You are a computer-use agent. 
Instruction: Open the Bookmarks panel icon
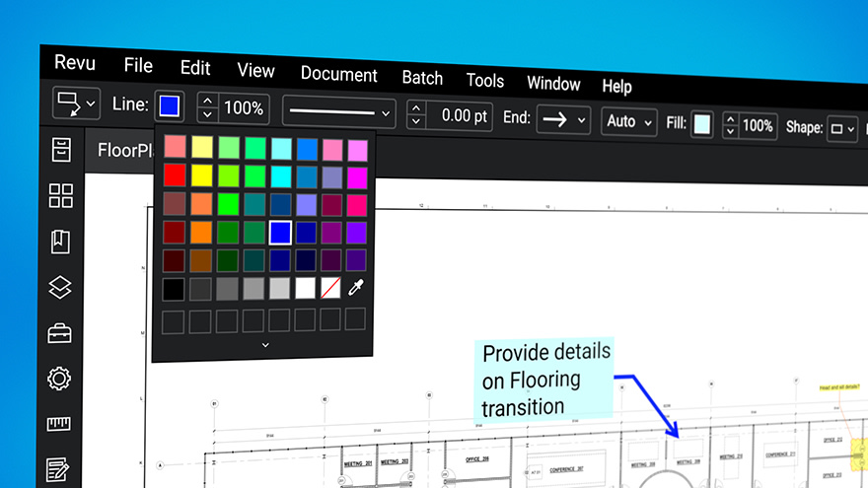click(x=60, y=242)
